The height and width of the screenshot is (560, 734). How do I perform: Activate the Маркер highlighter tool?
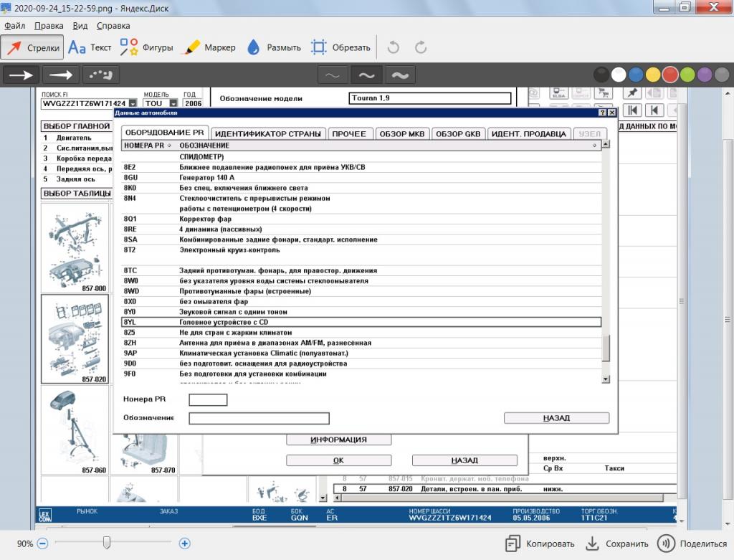(x=210, y=47)
